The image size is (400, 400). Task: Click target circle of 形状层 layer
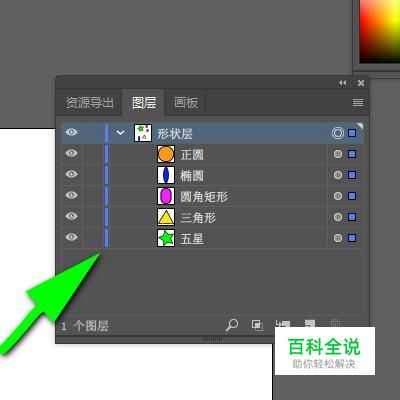pyautogui.click(x=338, y=133)
